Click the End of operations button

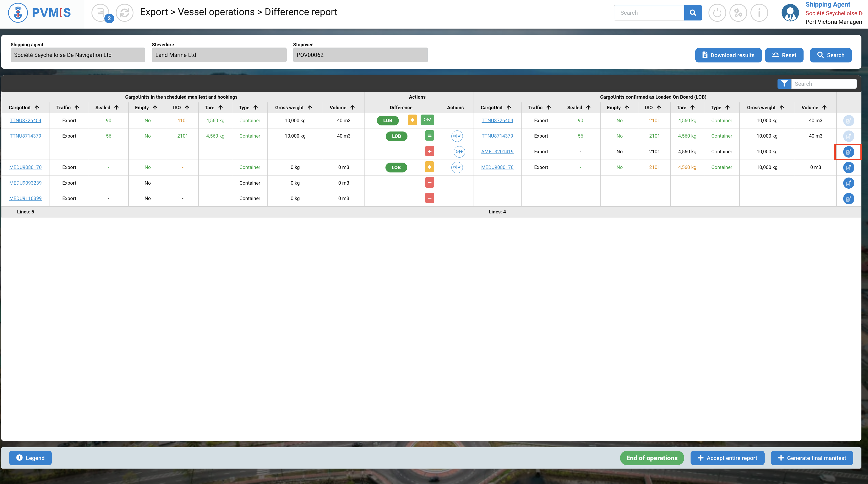[652, 458]
